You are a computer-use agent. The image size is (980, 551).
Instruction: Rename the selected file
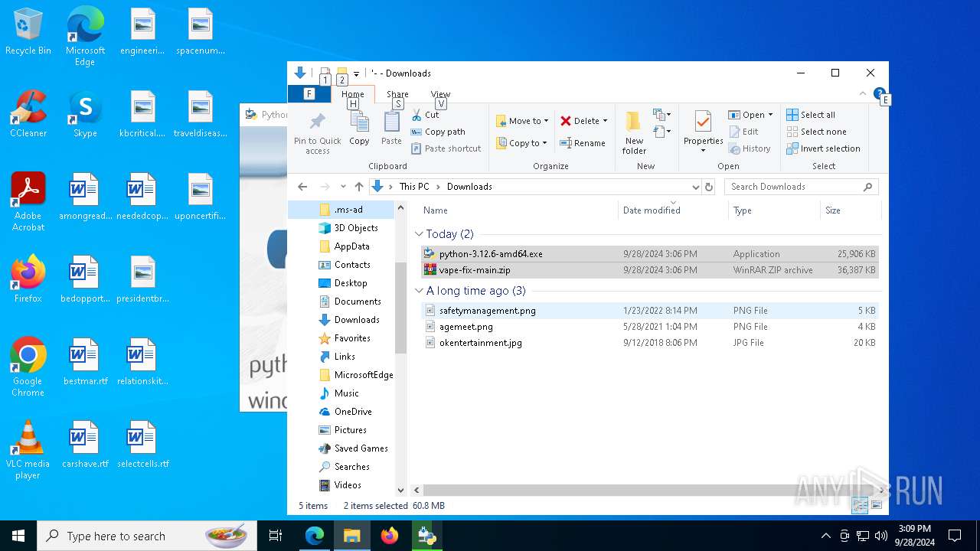coord(583,143)
